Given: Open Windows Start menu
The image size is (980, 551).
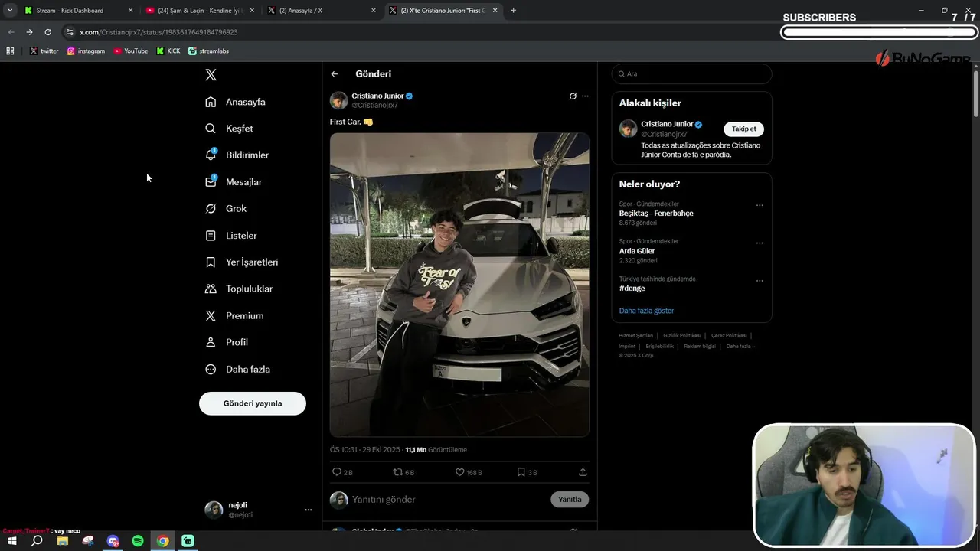Looking at the screenshot, I should coord(11,541).
